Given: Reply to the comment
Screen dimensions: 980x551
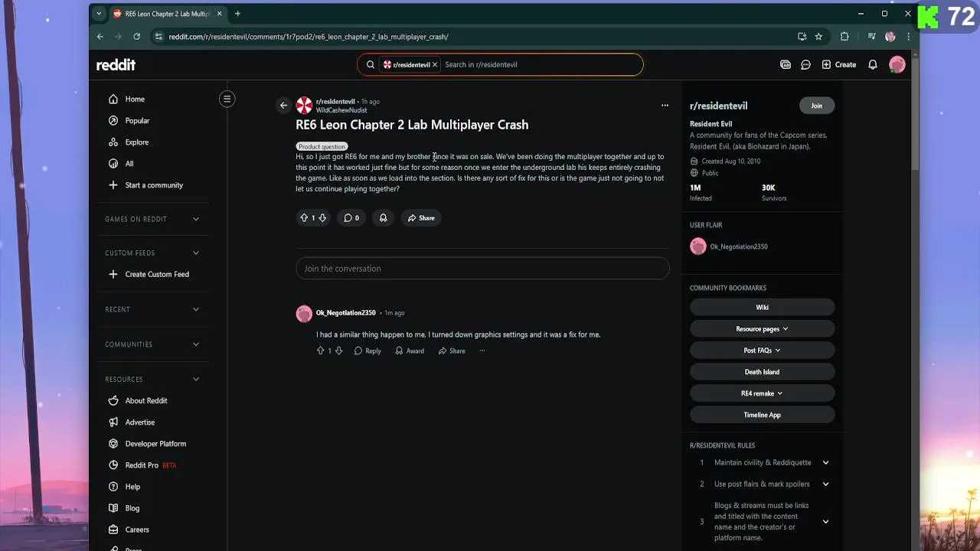Looking at the screenshot, I should [367, 350].
